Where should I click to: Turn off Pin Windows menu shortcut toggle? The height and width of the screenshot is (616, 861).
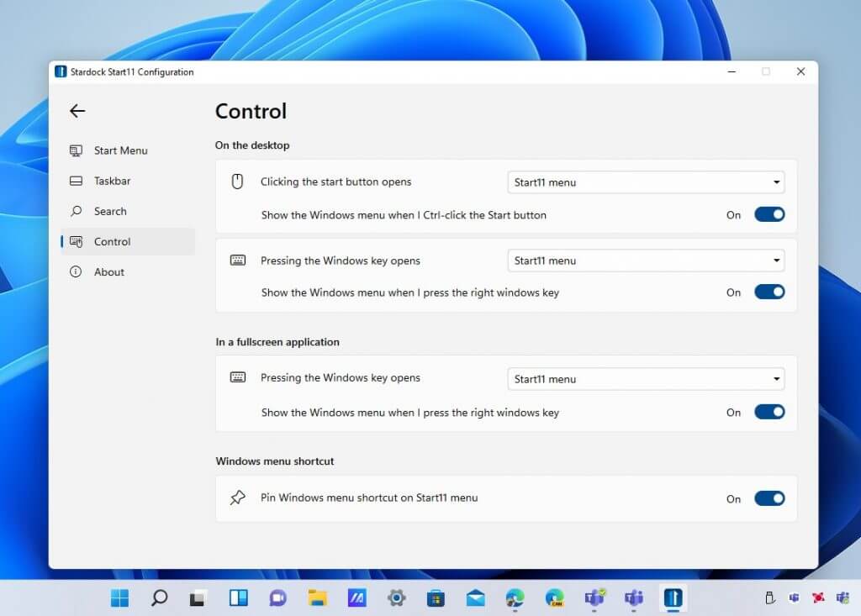pos(769,498)
